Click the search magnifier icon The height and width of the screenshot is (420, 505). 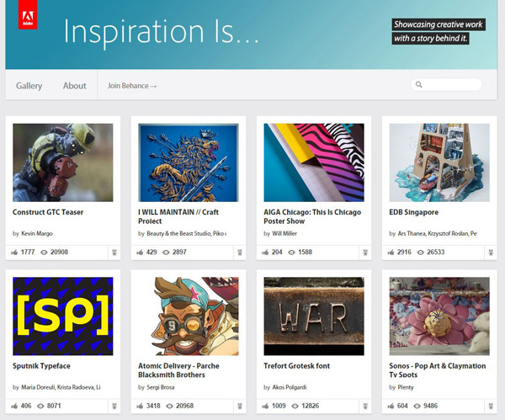419,85
